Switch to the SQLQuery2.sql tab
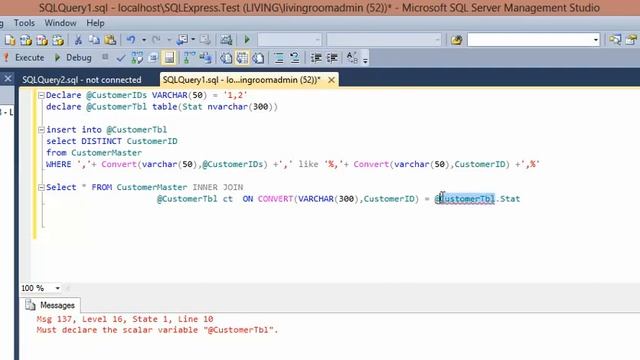This screenshot has height=360, width=640. tap(82, 80)
